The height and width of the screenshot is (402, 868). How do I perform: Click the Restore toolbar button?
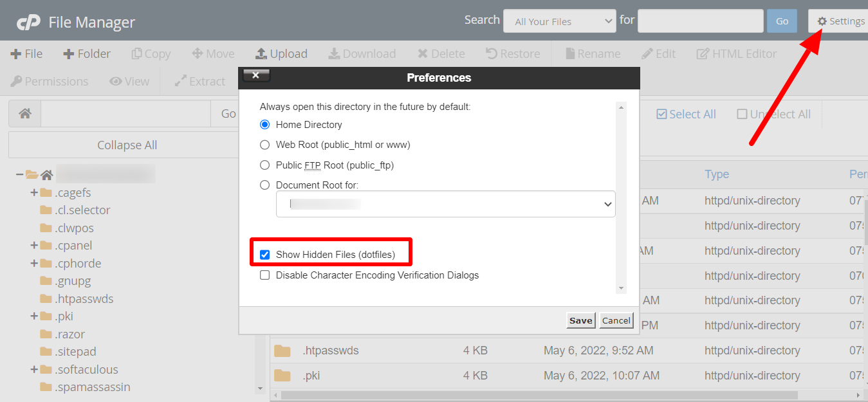point(513,54)
